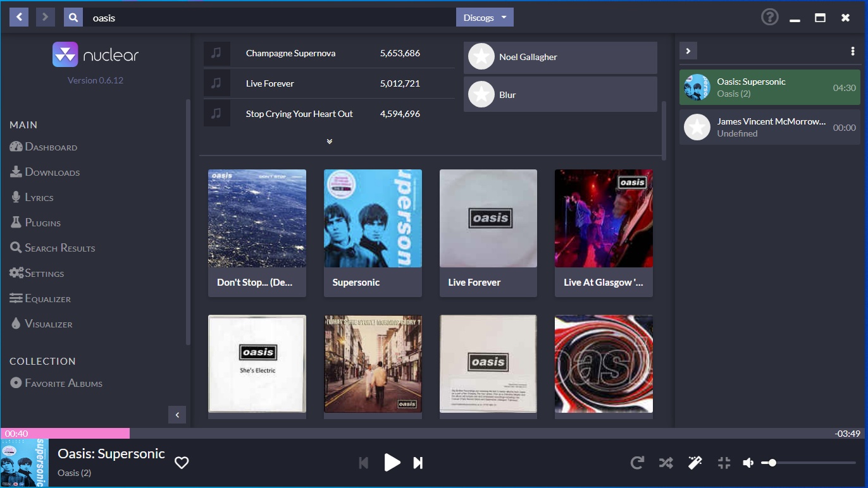The image size is (868, 488).
Task: Seek in the pink playback progress bar
Action: tap(65, 434)
